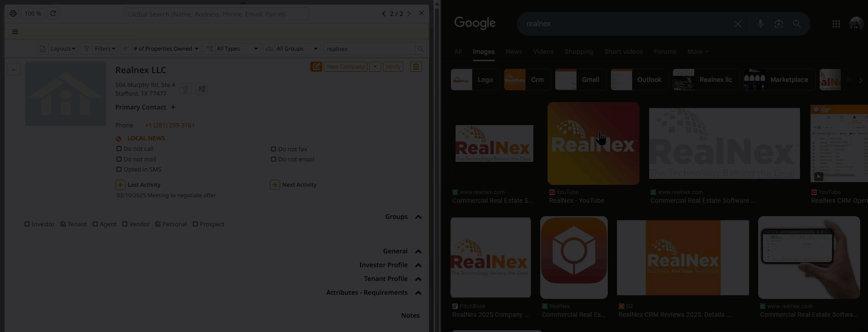Check the Opted in SMS box
This screenshot has width=868, height=332.
tap(119, 169)
